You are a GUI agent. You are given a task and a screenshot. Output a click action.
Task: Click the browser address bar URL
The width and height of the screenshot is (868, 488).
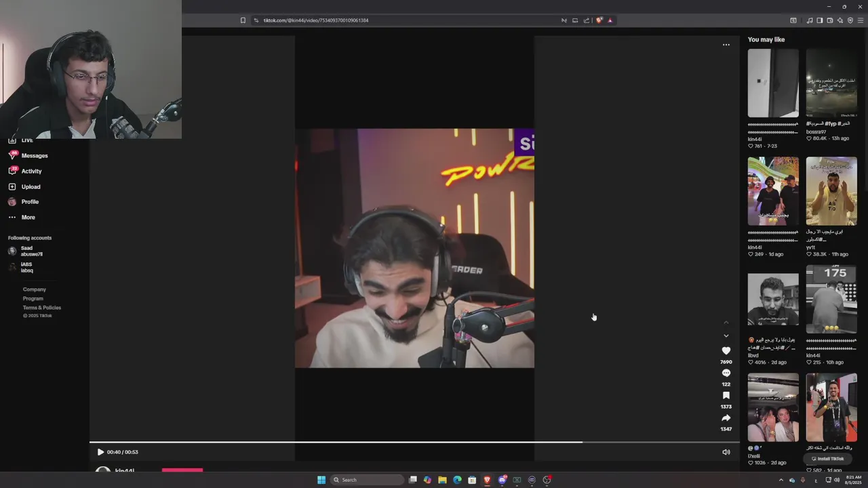coord(316,20)
